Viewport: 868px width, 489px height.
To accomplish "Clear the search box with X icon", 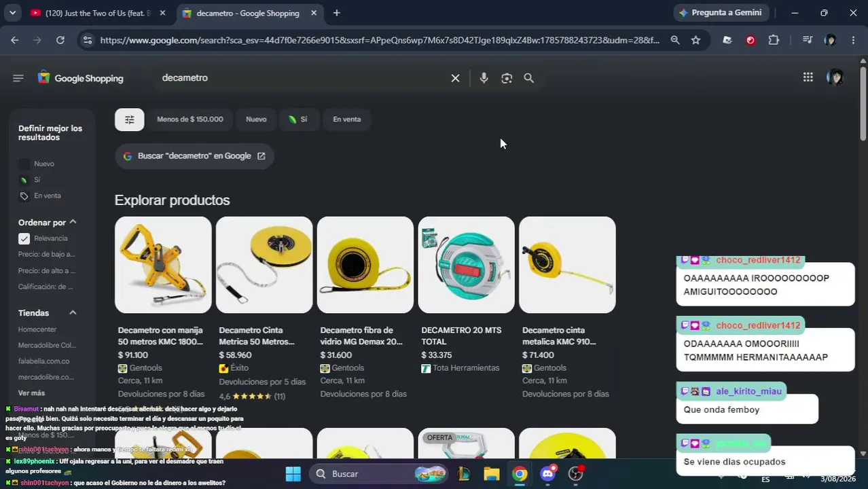I will [456, 78].
